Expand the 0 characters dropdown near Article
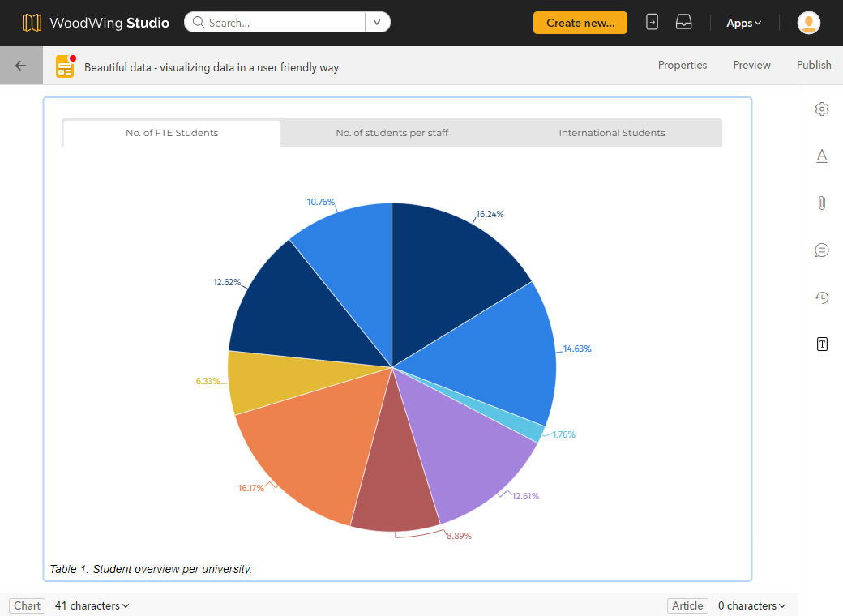 click(751, 605)
